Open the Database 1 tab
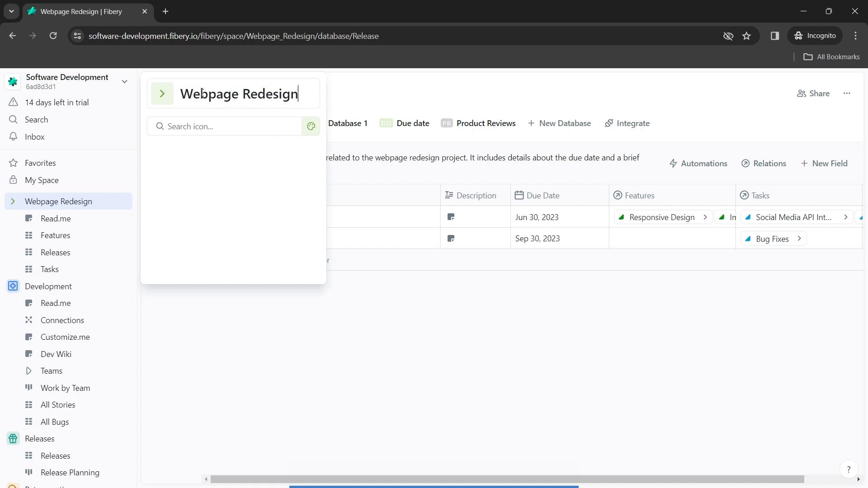 coord(348,123)
